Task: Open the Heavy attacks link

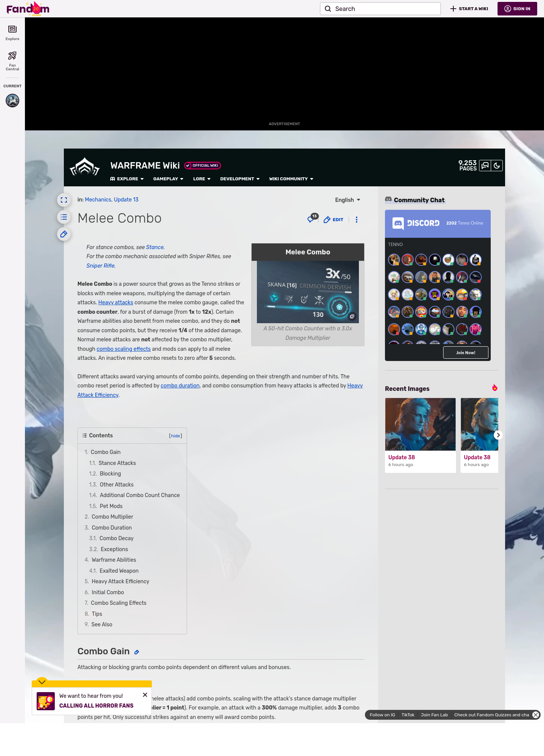Action: 116,302
